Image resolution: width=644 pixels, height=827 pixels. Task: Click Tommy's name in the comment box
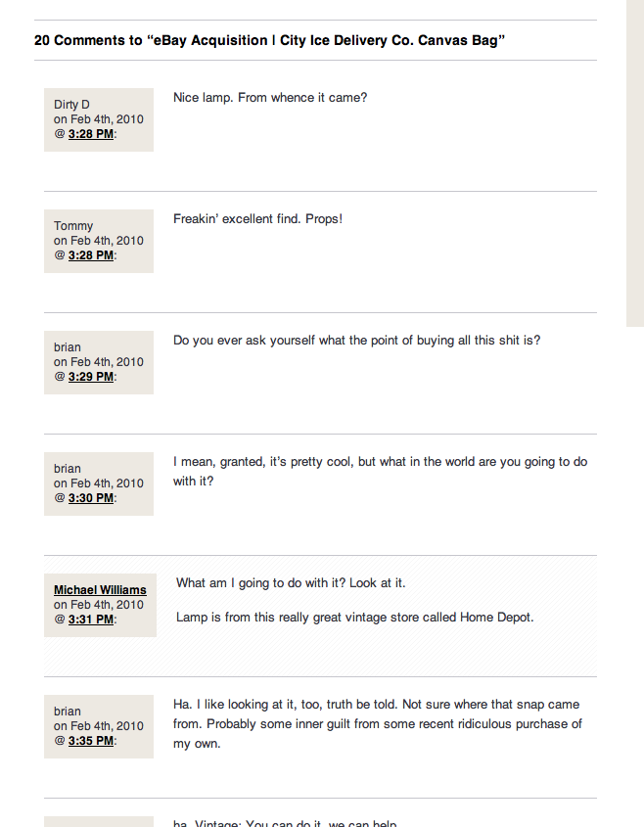[73, 226]
